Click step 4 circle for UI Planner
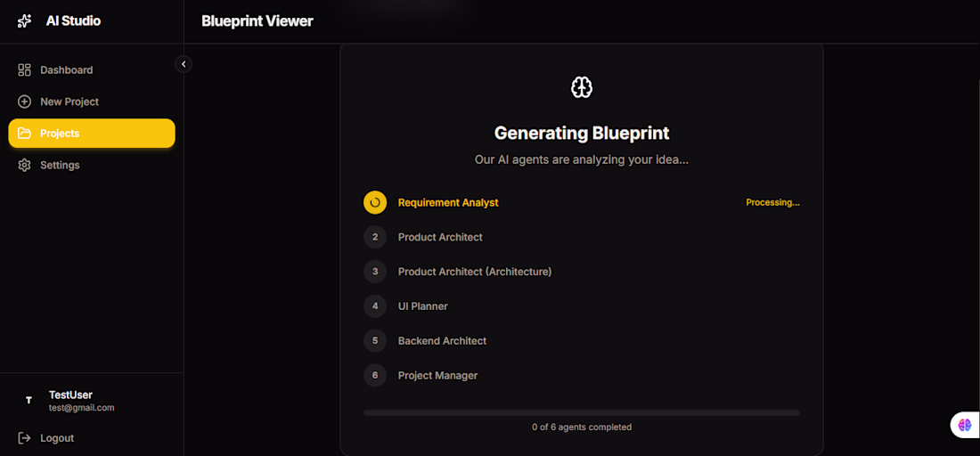Viewport: 980px width, 456px height. pyautogui.click(x=375, y=306)
